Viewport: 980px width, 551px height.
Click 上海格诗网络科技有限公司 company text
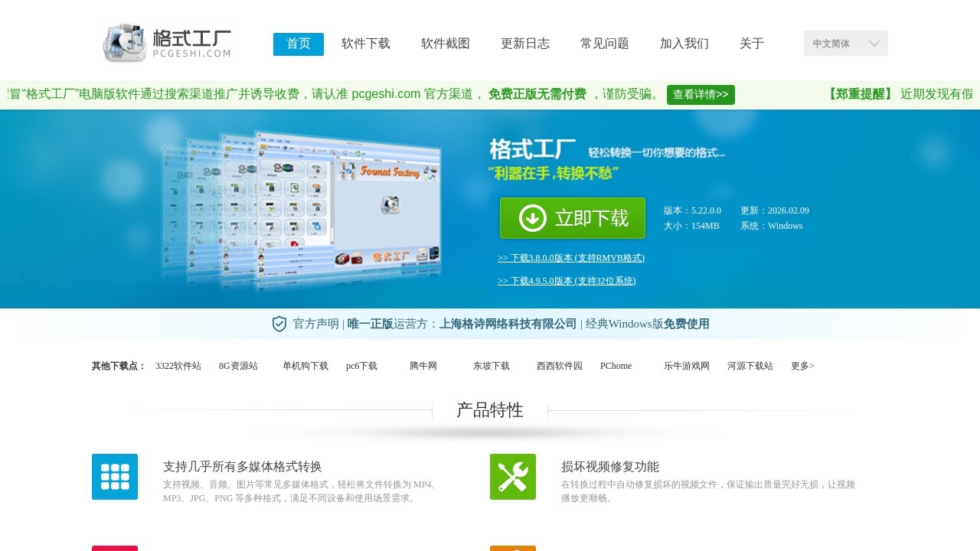pyautogui.click(x=508, y=324)
